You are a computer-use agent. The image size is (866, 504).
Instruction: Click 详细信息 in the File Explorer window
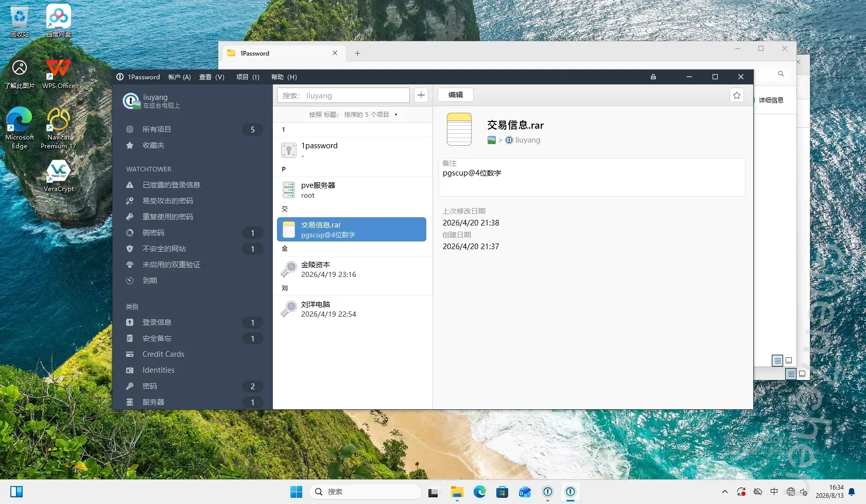point(771,100)
